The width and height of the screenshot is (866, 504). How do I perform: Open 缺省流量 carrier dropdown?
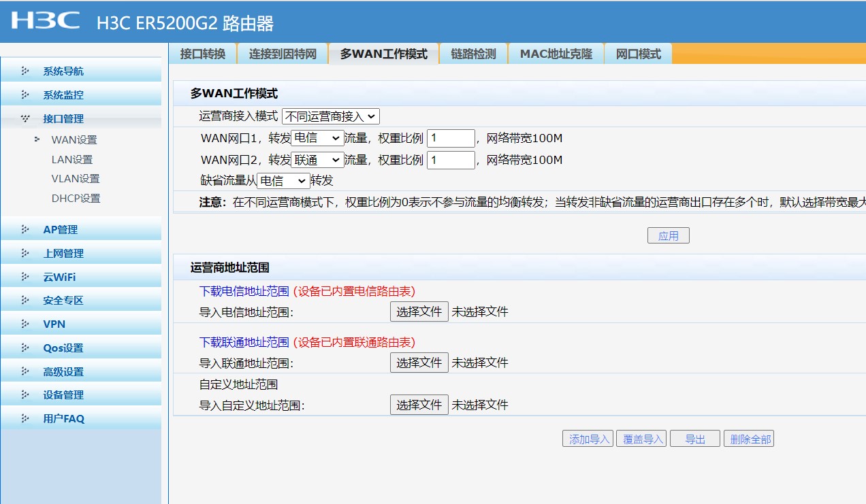pos(283,181)
